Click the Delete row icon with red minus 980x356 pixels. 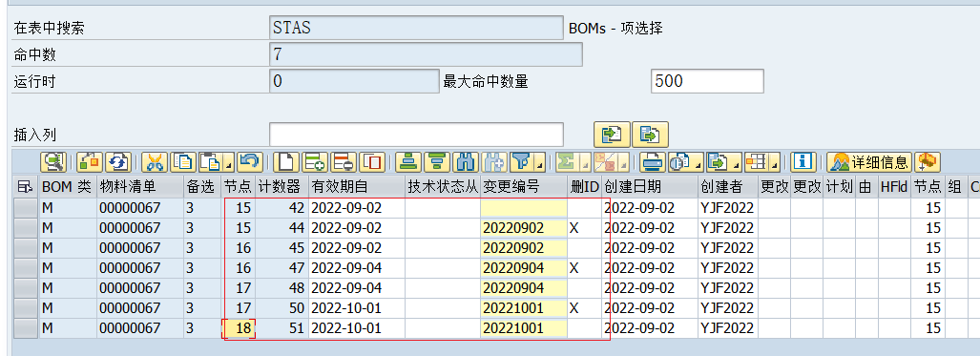point(344,162)
